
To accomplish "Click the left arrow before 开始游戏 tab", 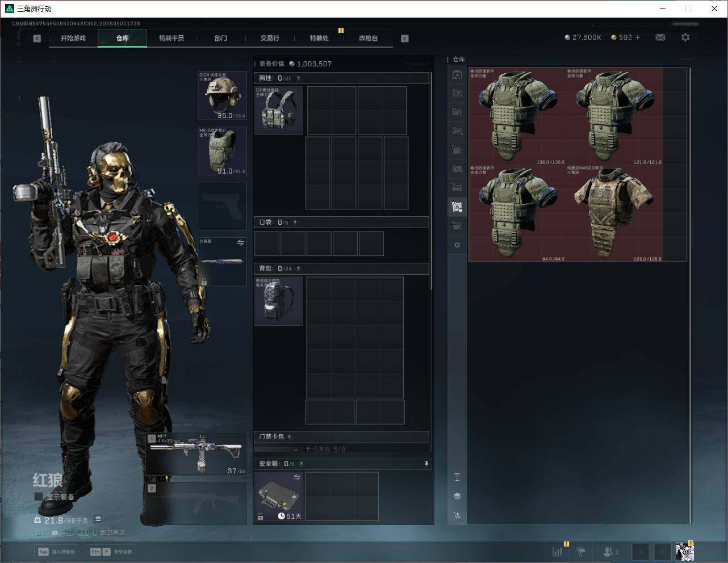I will (x=37, y=39).
